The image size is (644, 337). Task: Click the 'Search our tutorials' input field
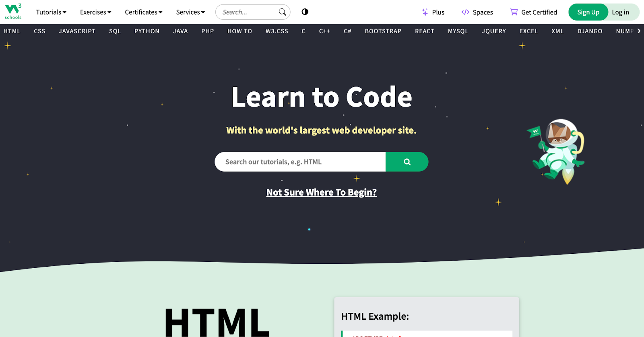[300, 162]
